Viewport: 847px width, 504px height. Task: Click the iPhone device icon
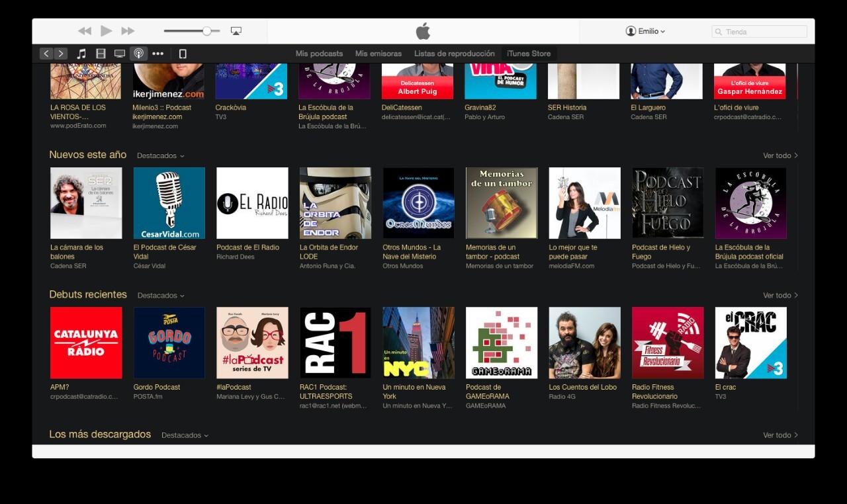183,54
